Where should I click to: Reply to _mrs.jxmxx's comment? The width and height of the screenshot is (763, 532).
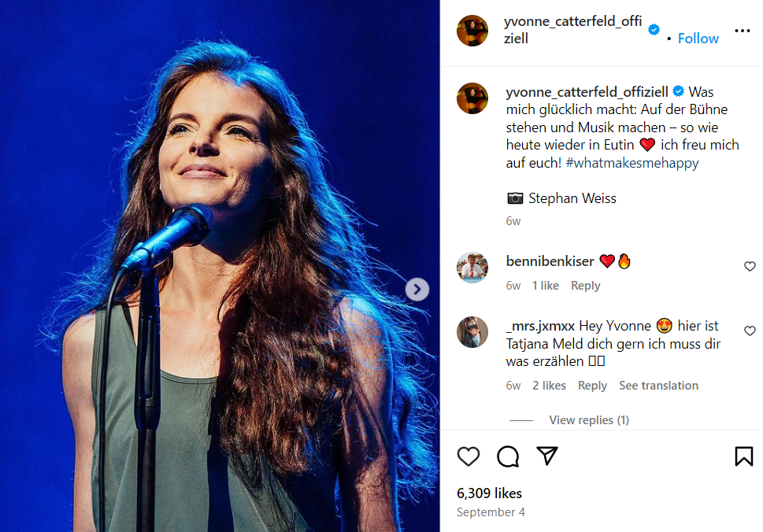click(592, 386)
